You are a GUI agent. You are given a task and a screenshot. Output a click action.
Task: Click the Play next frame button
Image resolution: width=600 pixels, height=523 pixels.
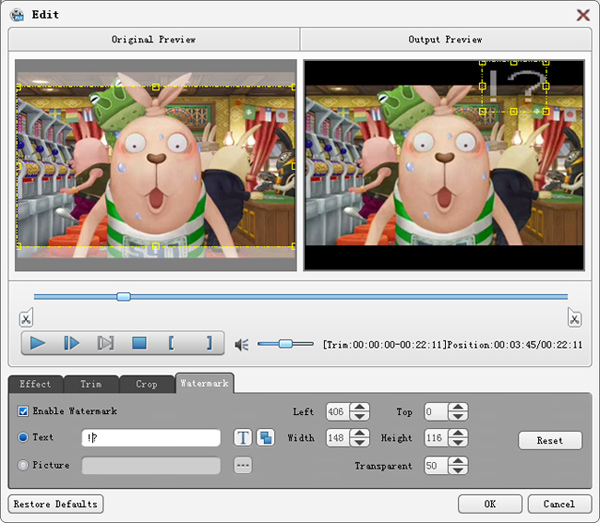[x=71, y=343]
